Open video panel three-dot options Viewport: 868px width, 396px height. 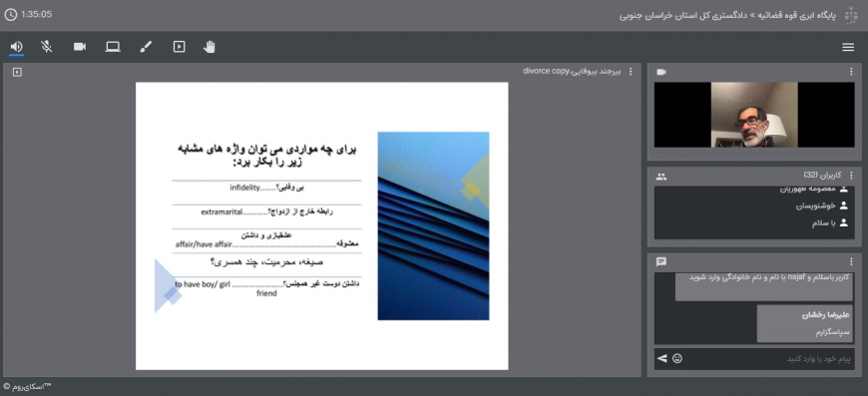[x=851, y=72]
